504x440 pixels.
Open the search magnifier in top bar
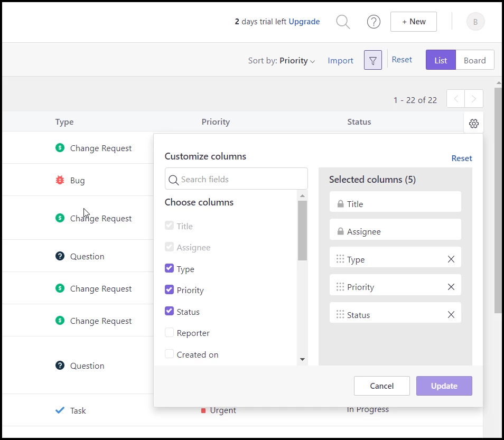(x=343, y=22)
